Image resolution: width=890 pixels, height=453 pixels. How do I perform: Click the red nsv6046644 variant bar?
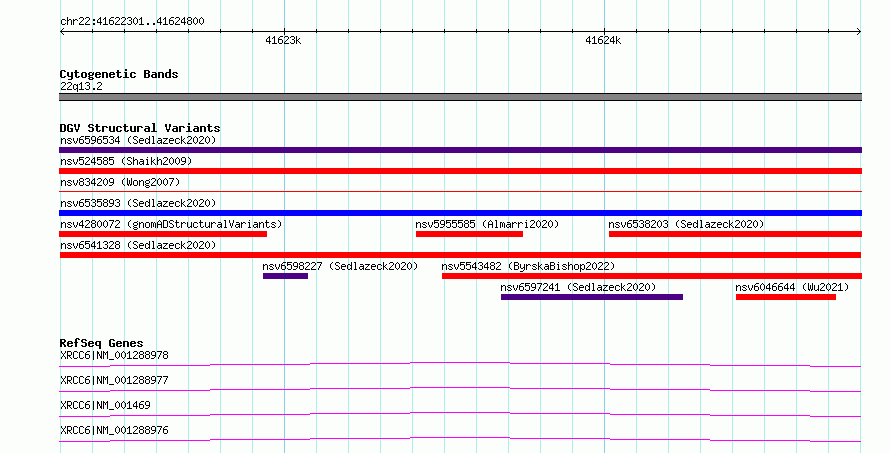(x=786, y=297)
